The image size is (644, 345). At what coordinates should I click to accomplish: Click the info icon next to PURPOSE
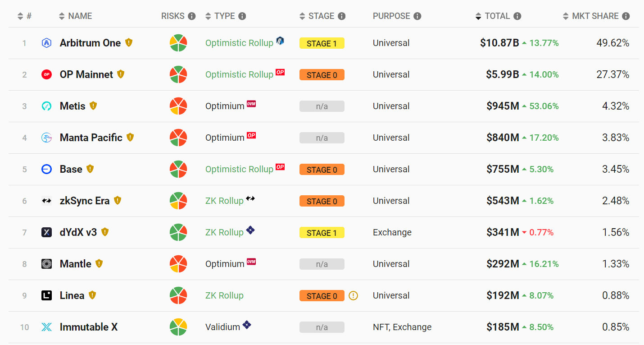(417, 16)
